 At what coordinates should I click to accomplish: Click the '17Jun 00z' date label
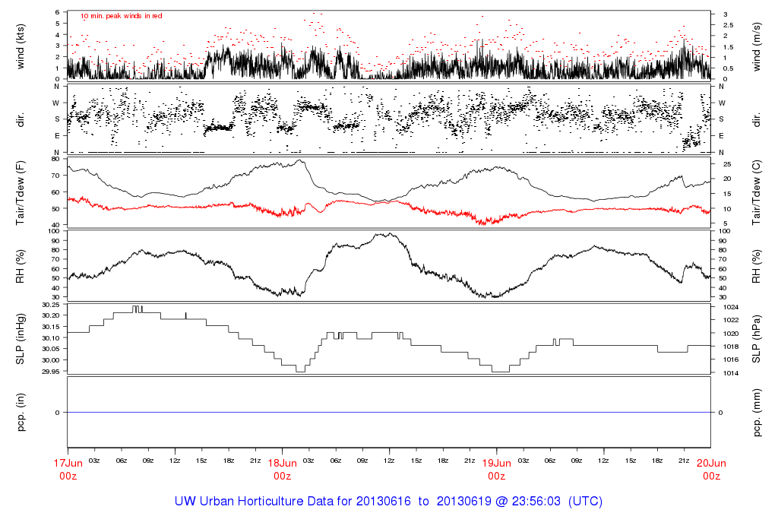(x=68, y=470)
